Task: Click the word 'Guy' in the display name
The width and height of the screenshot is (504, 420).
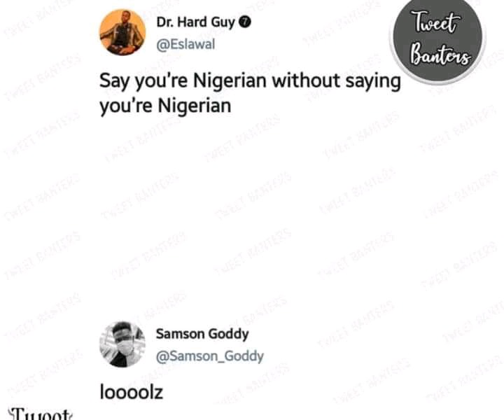Action: (223, 23)
